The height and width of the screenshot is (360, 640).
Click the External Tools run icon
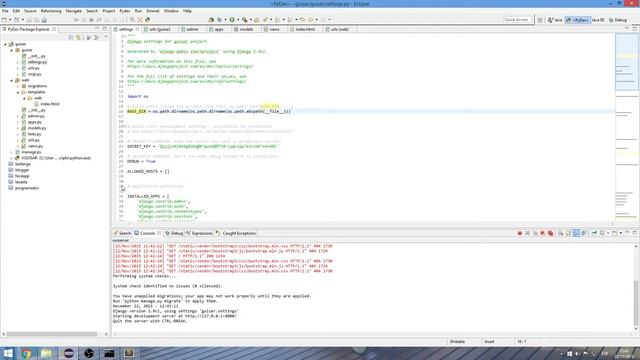[x=244, y=20]
